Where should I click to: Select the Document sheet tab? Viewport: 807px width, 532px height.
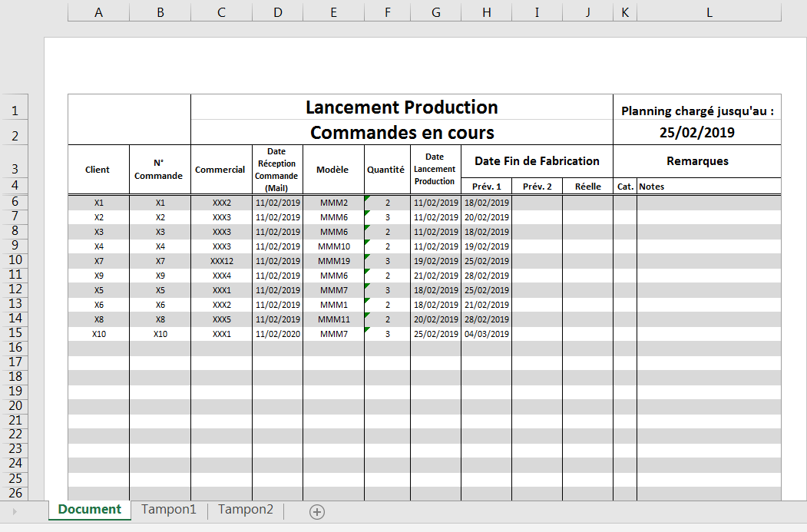89,509
